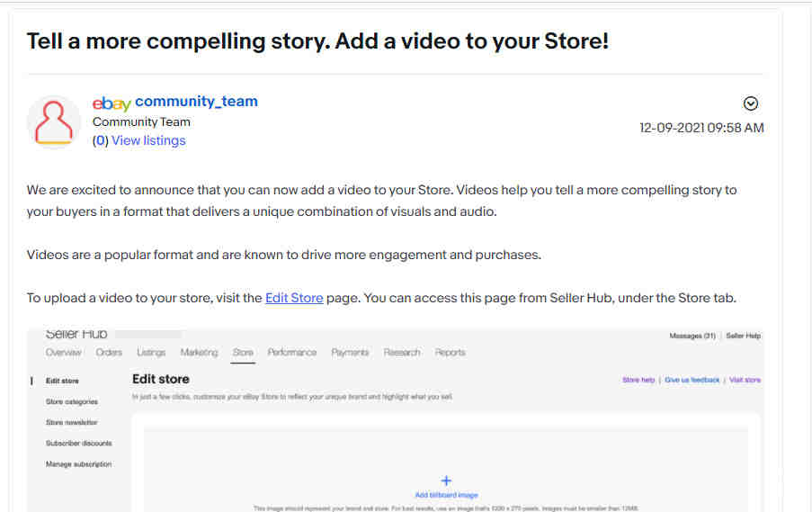Click the plus icon to add billboard
This screenshot has height=512, width=812.
[x=446, y=481]
